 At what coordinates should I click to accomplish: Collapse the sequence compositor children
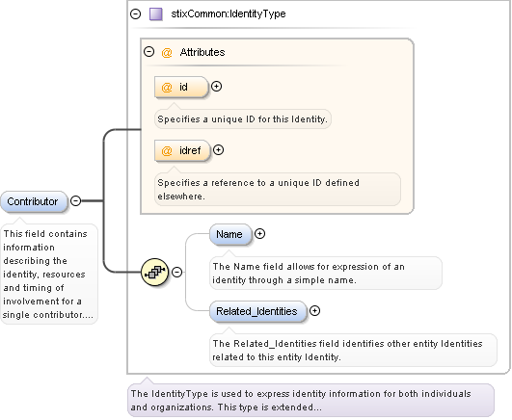(x=177, y=272)
